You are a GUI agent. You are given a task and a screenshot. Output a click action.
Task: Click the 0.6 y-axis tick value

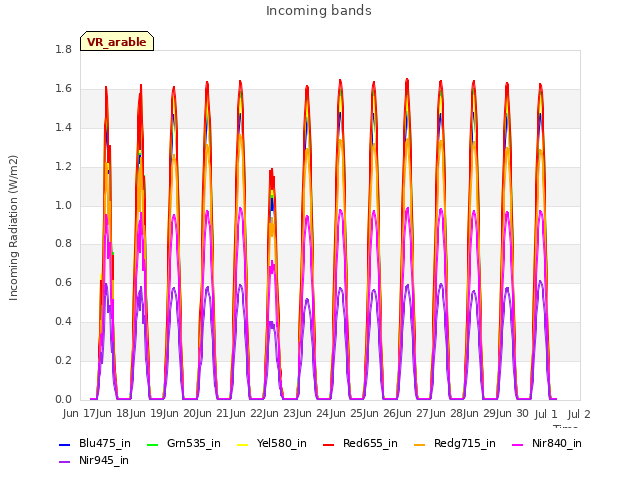click(x=63, y=282)
